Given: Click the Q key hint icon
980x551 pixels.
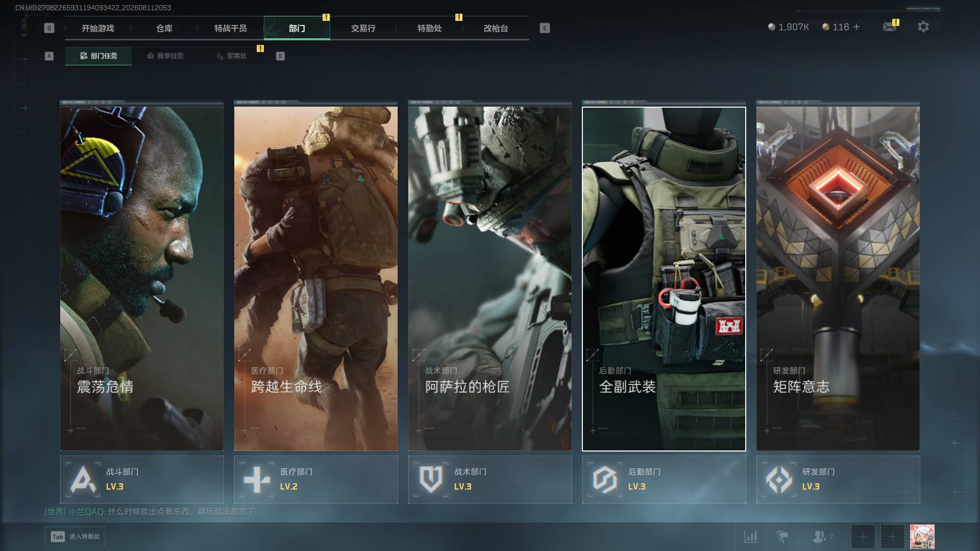Looking at the screenshot, I should (x=49, y=28).
